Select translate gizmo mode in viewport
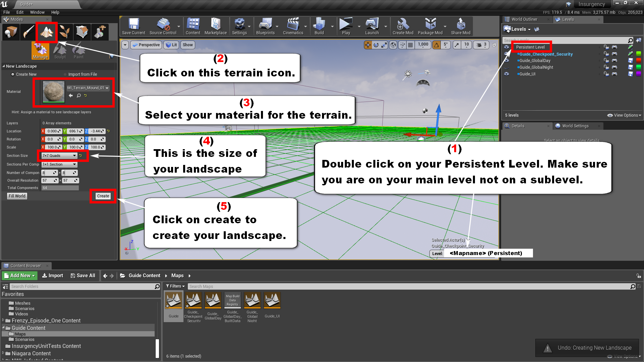The width and height of the screenshot is (644, 362). [x=368, y=45]
